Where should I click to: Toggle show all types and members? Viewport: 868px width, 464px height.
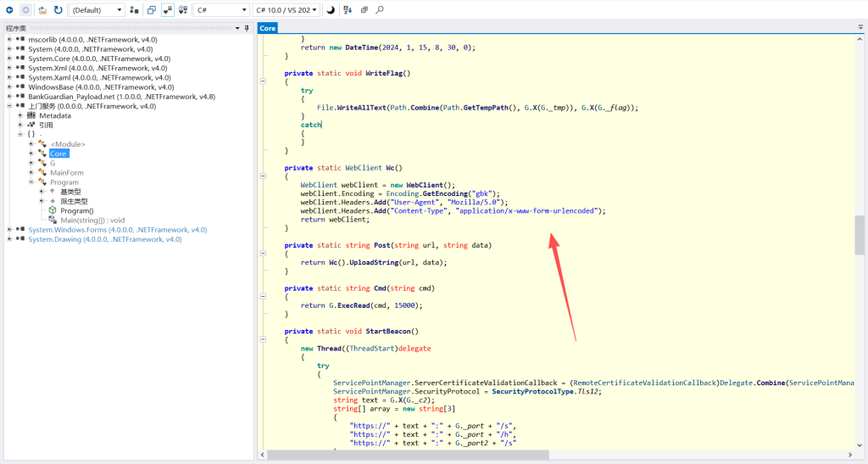pos(183,10)
